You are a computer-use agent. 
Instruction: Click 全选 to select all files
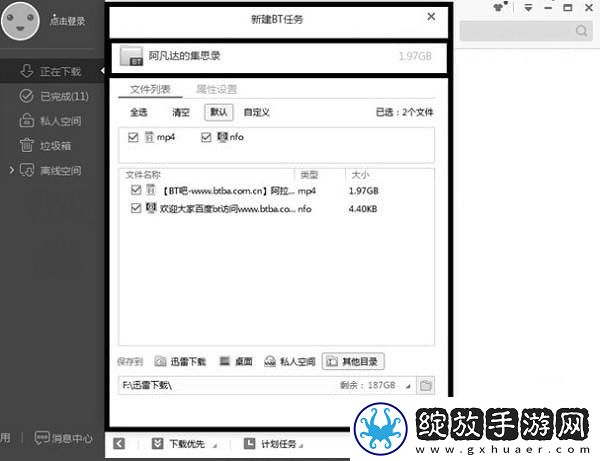tap(139, 112)
